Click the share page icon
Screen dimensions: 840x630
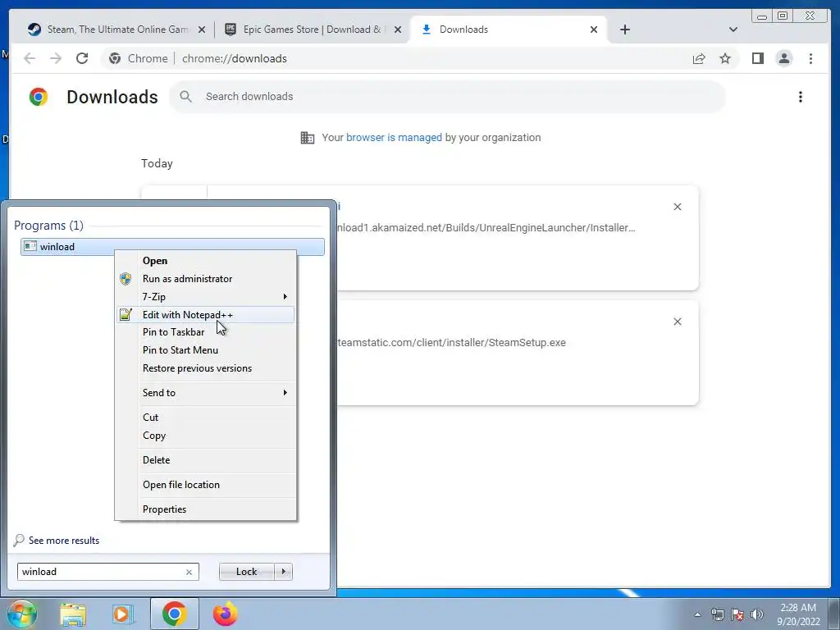pyautogui.click(x=699, y=58)
